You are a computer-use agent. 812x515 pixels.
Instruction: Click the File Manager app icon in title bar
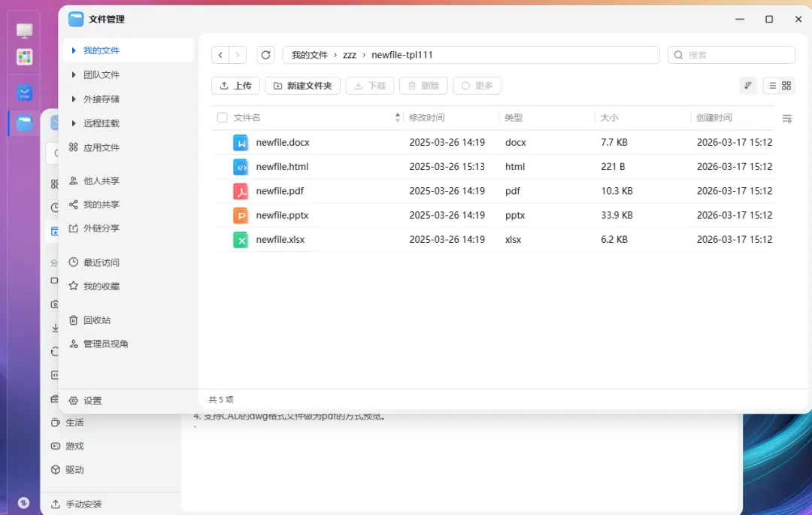[76, 19]
